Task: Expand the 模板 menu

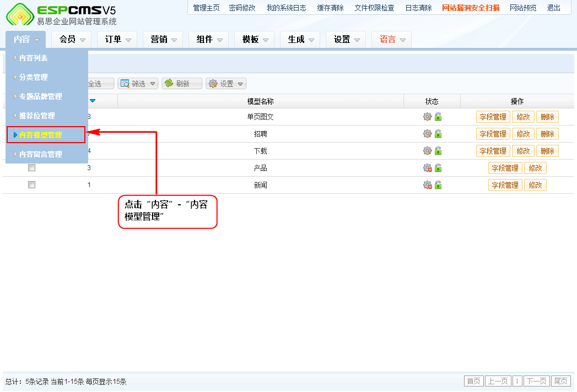Action: [254, 39]
